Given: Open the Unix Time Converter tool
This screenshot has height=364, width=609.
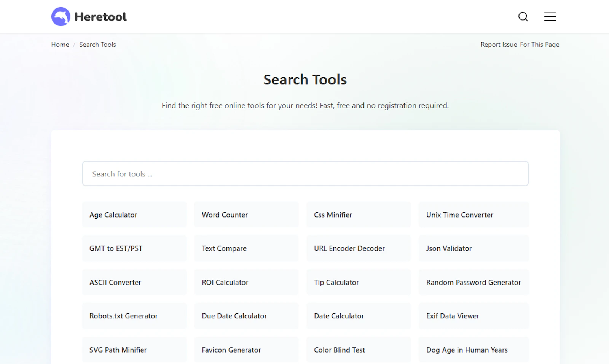Looking at the screenshot, I should 473,215.
